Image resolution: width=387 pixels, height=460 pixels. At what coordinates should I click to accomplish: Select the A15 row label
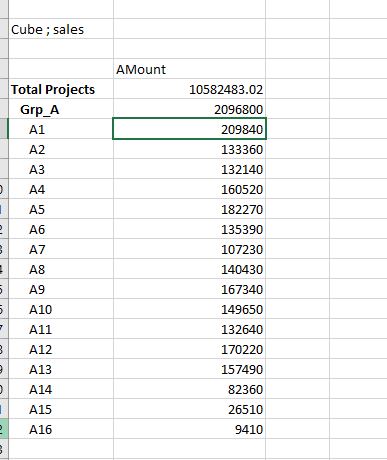click(61, 409)
